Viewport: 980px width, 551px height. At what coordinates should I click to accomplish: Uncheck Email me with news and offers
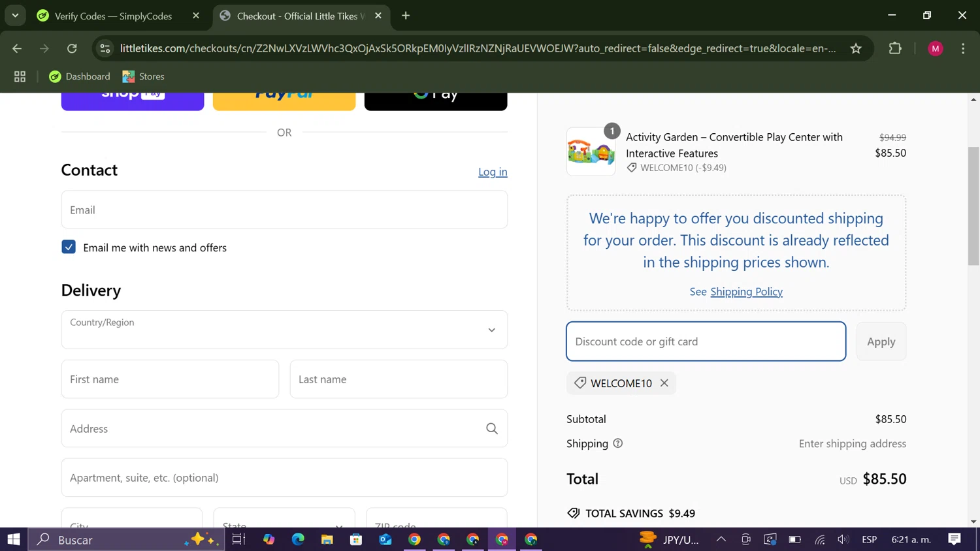pyautogui.click(x=69, y=247)
